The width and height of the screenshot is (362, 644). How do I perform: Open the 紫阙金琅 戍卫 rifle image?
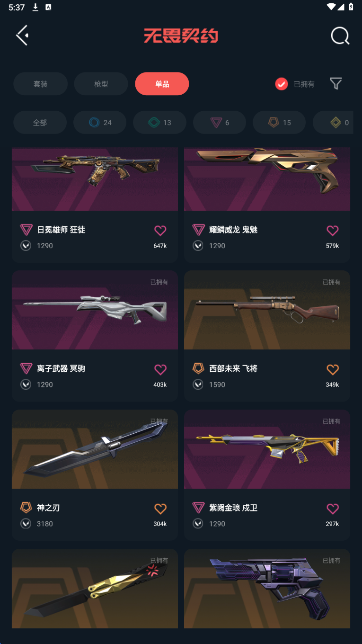267,449
